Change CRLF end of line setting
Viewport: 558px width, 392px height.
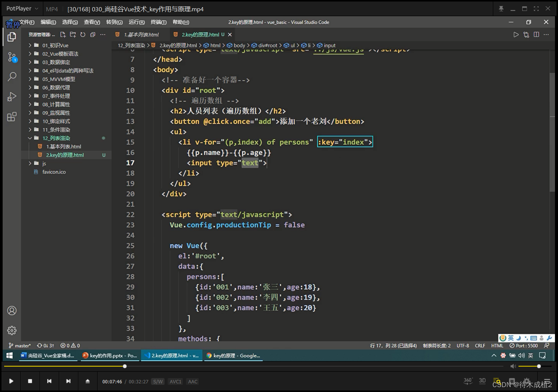[480, 345]
